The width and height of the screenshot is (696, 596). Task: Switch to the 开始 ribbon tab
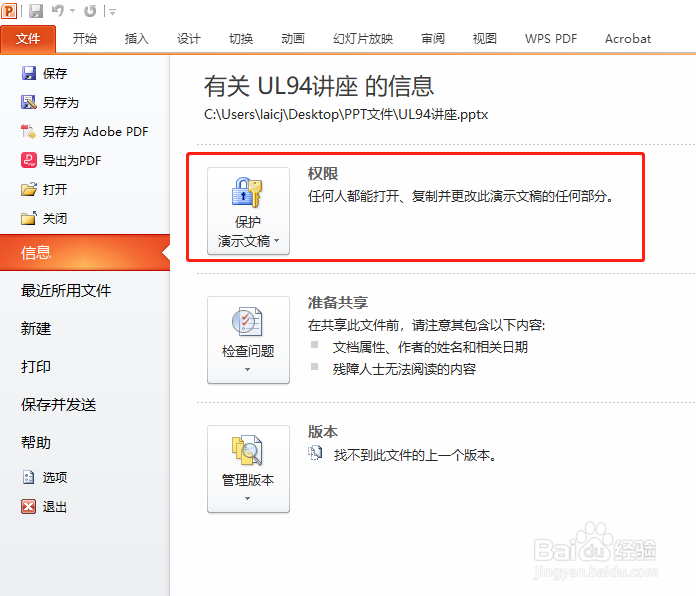pos(85,39)
